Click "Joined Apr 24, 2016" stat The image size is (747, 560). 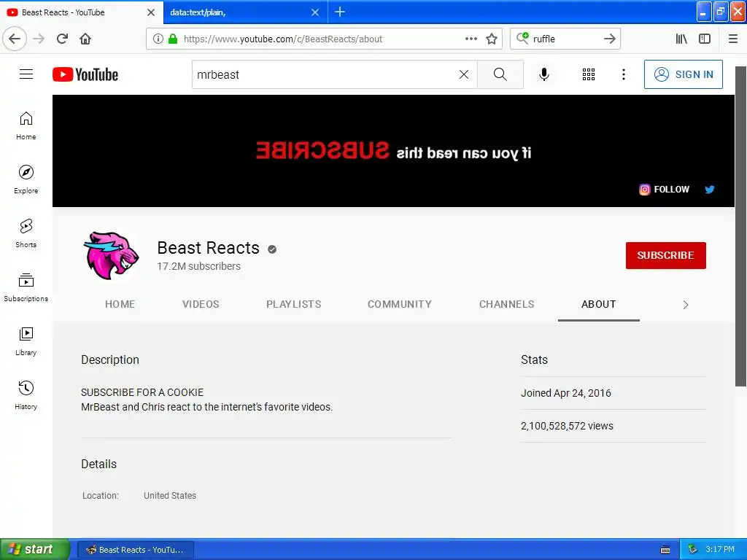pyautogui.click(x=566, y=393)
